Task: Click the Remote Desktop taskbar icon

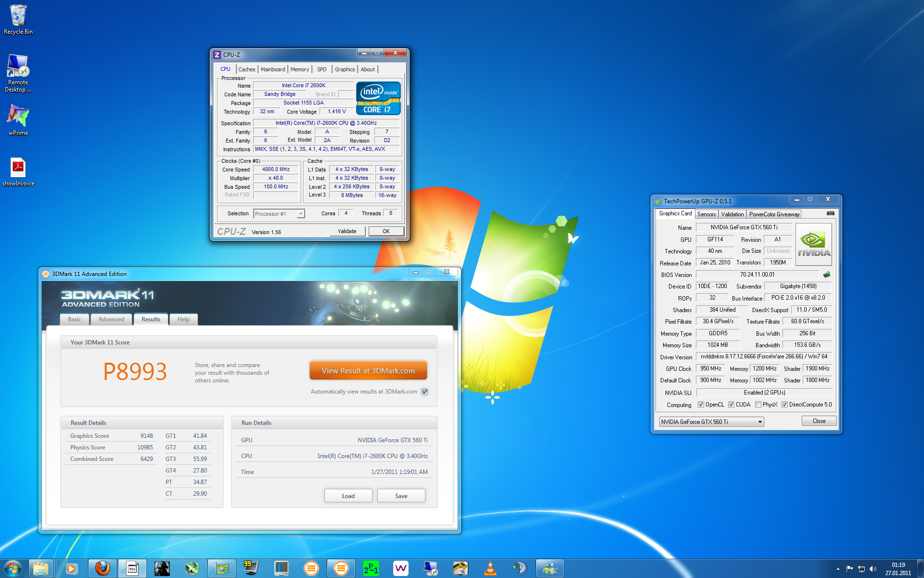Action: (431, 568)
